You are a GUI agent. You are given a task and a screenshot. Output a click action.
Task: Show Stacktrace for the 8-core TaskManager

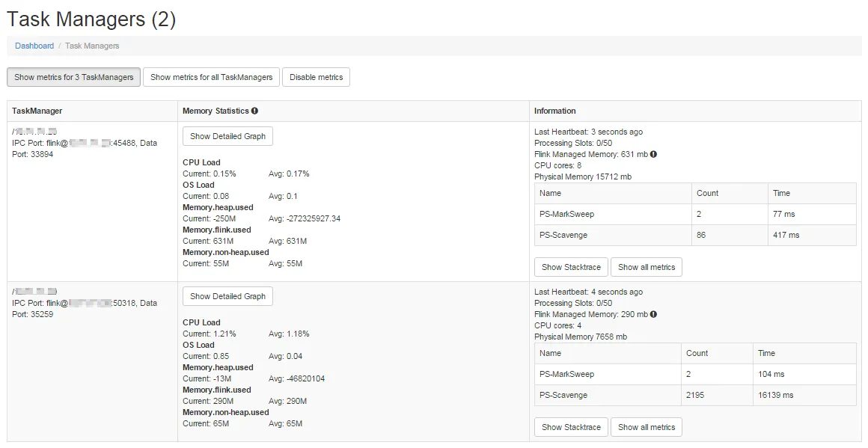pyautogui.click(x=571, y=267)
